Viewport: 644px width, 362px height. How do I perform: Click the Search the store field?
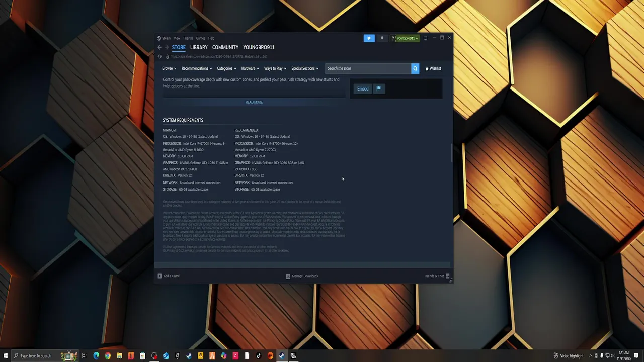[x=368, y=68]
